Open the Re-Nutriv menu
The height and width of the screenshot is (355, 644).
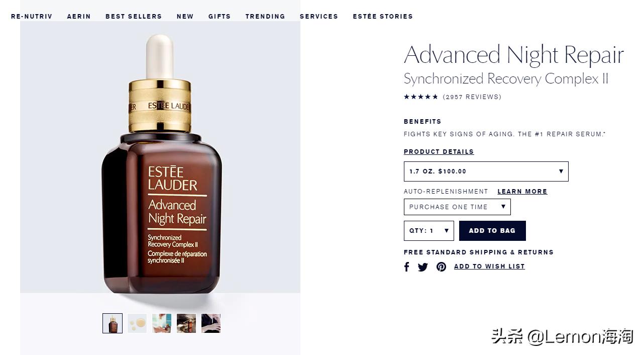pyautogui.click(x=32, y=17)
